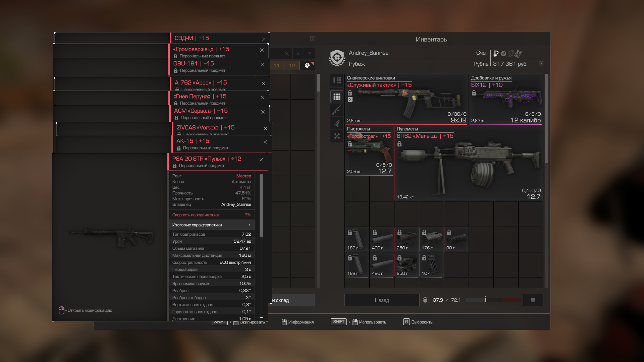The height and width of the screenshot is (362, 644).
Task: Close the A-762 «Арес» tooltip
Action: pos(264,84)
